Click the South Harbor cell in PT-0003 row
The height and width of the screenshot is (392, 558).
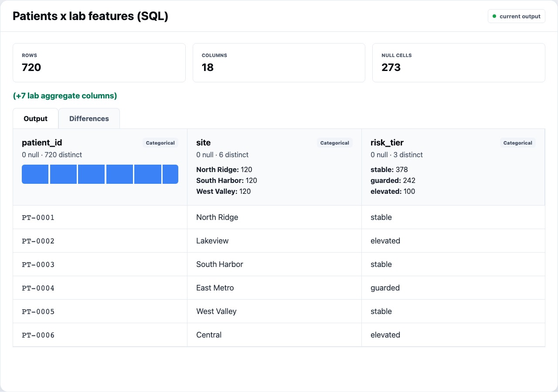coord(275,264)
